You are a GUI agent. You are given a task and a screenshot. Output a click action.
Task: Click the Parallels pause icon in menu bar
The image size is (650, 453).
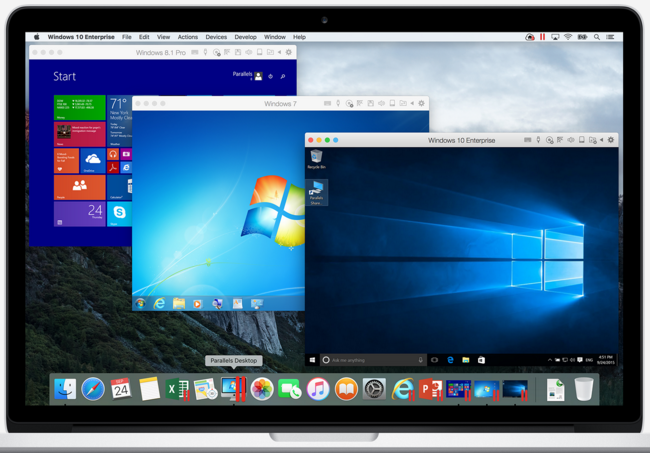542,37
